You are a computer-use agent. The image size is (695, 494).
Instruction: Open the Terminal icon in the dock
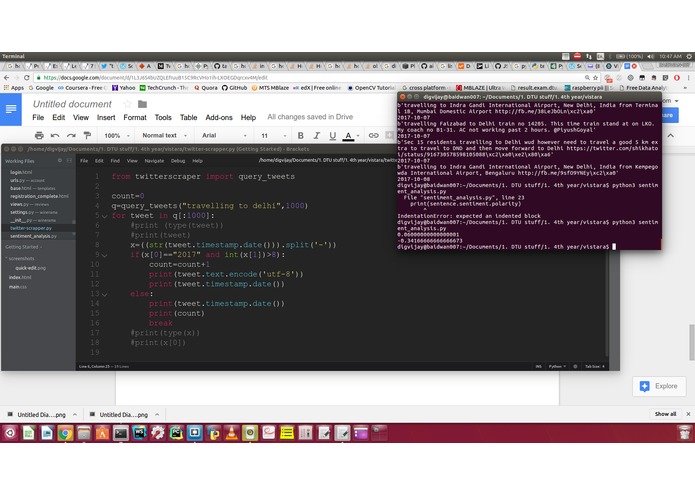[121, 433]
